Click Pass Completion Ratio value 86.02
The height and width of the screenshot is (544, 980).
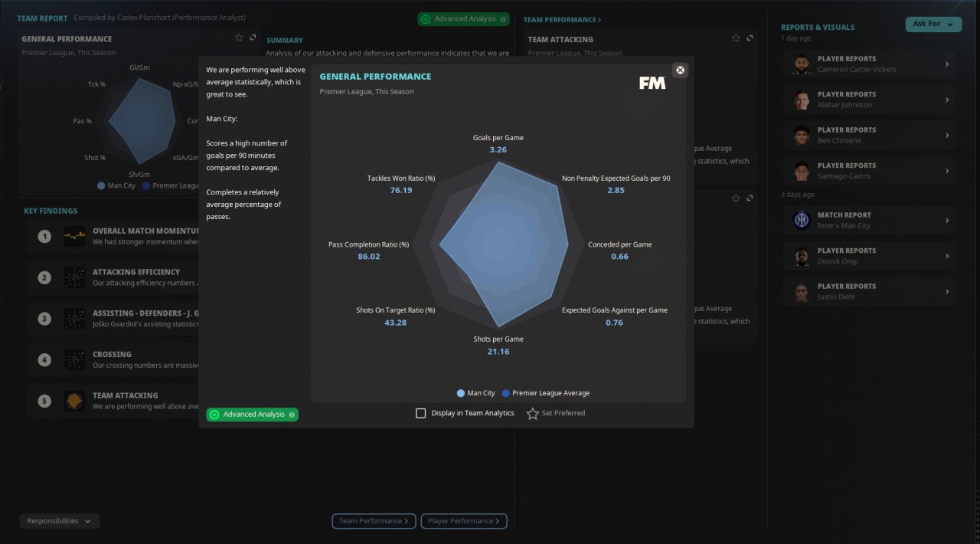[x=369, y=257]
